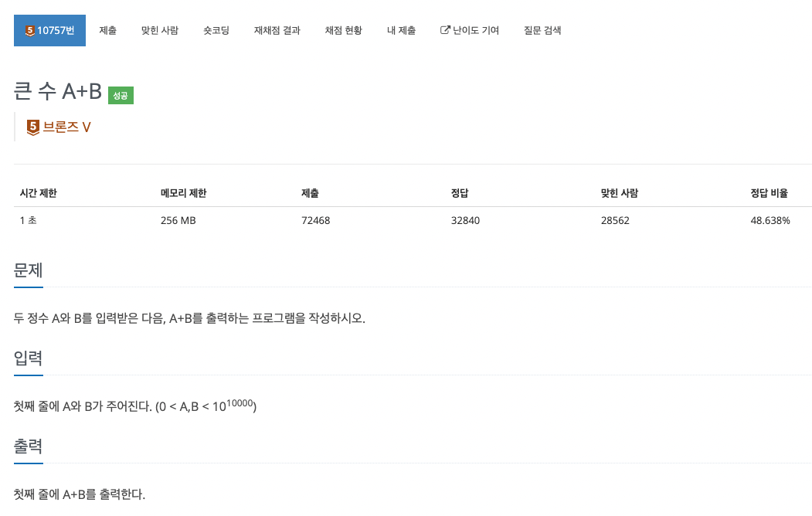Click the 문제 section heading
Screen dimensions: 812x516
pos(28,270)
